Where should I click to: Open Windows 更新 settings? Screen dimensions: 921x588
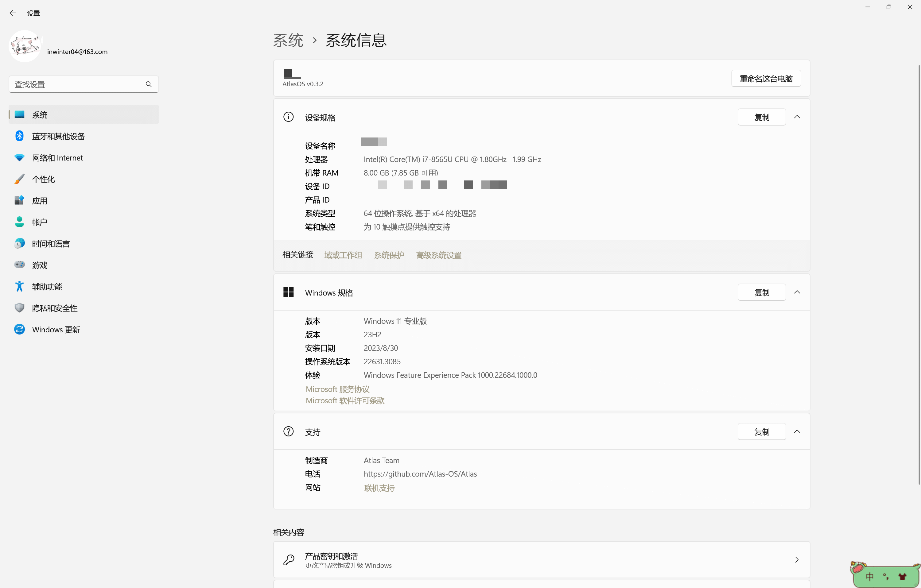coord(84,329)
